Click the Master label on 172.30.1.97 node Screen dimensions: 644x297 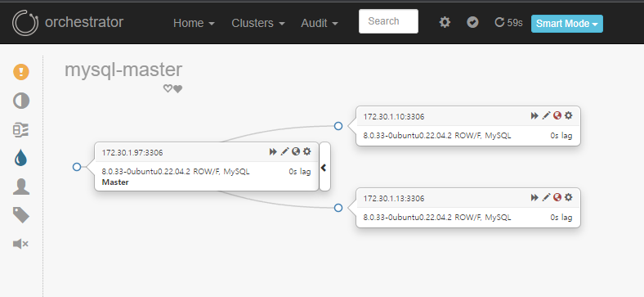pyautogui.click(x=115, y=182)
